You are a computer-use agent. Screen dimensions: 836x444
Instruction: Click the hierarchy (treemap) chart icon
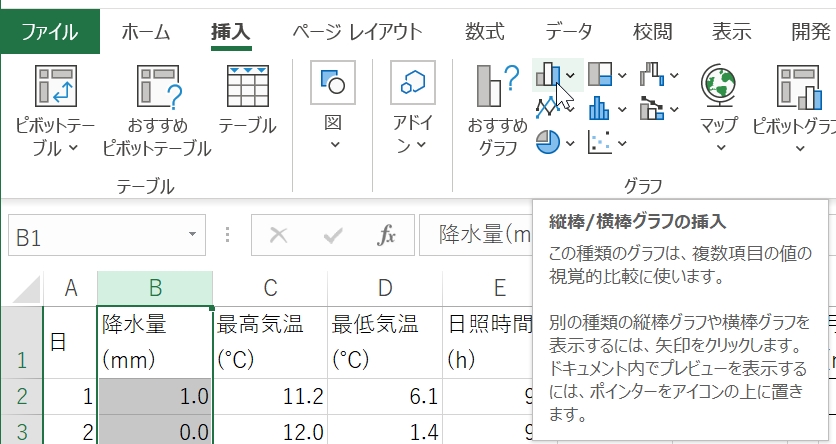600,75
